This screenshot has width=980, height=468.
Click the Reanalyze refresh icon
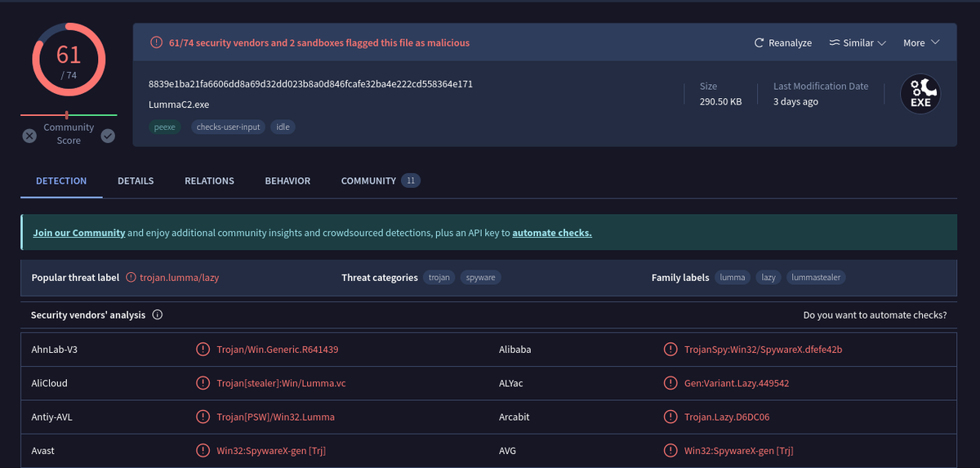coord(759,42)
